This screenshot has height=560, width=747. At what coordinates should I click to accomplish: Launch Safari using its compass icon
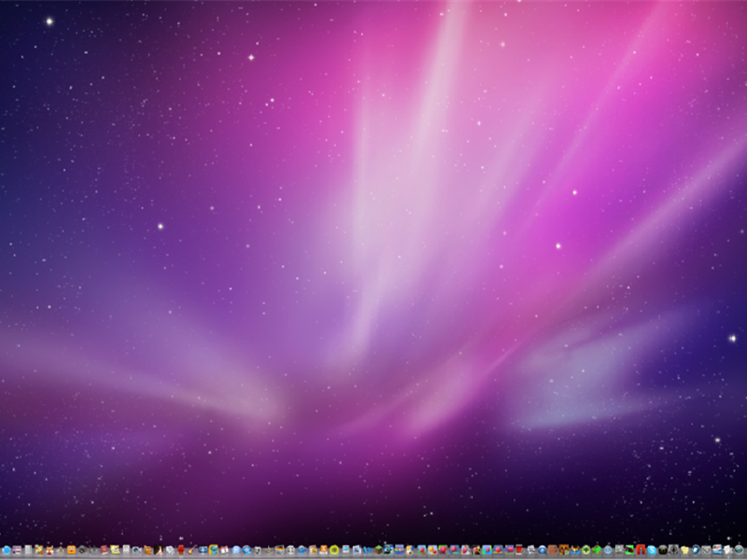tap(608, 549)
